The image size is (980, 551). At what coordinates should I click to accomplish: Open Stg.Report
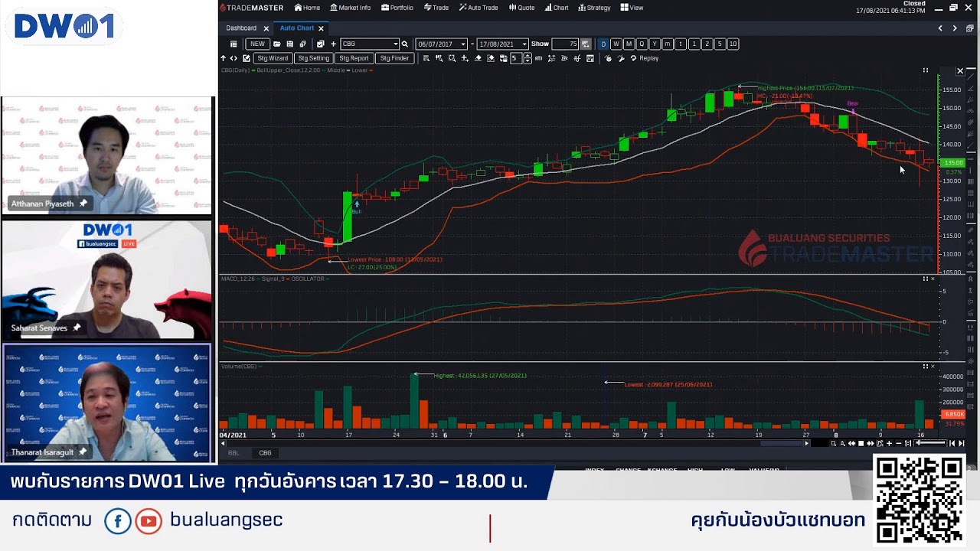354,58
